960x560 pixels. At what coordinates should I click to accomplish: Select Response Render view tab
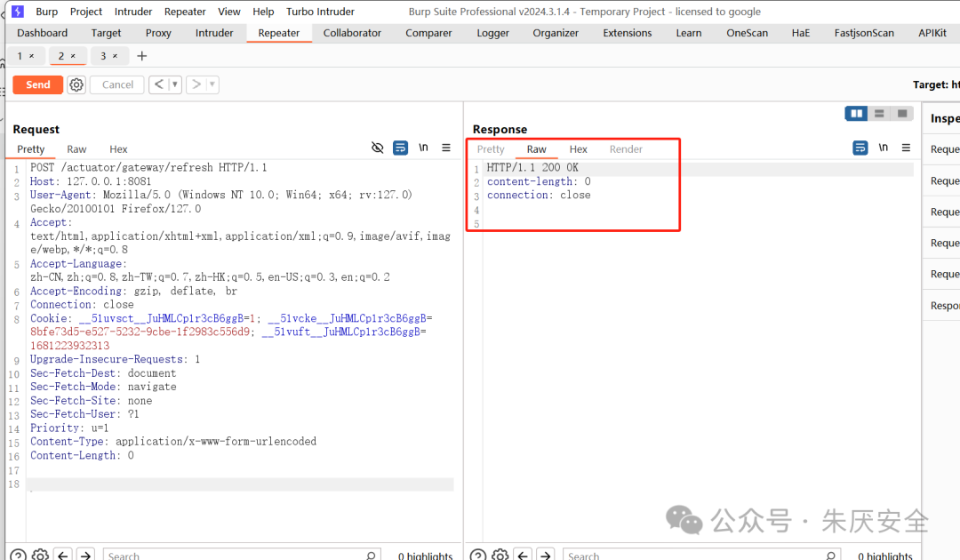[x=626, y=149]
